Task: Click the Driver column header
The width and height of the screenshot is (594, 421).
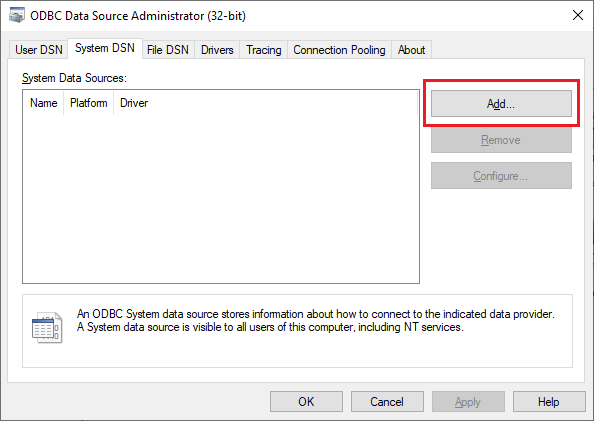Action: [134, 103]
